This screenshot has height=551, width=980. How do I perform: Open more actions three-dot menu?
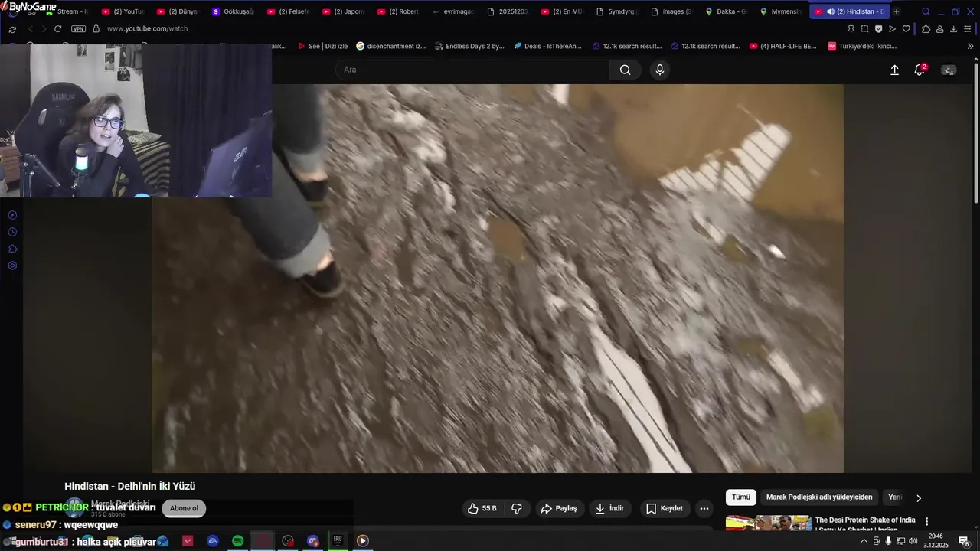(x=704, y=508)
